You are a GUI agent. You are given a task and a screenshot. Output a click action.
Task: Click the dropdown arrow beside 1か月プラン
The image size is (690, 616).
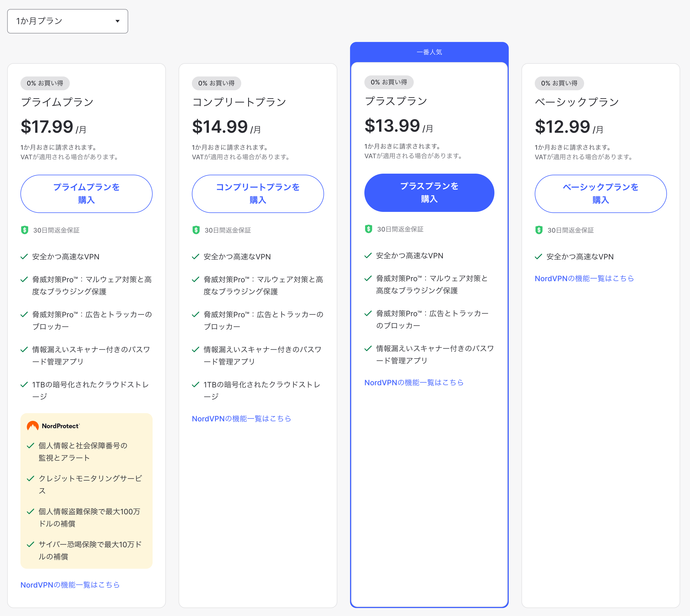117,21
